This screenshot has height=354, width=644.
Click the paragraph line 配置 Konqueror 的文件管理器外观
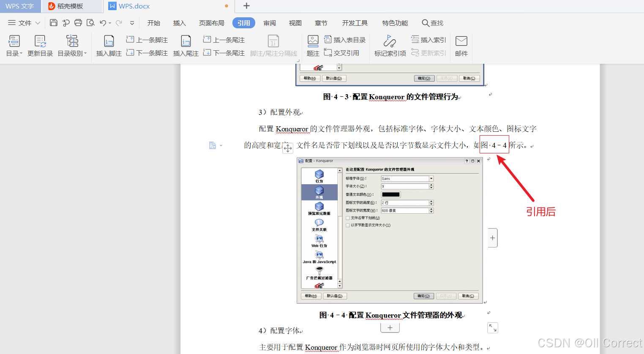click(398, 129)
